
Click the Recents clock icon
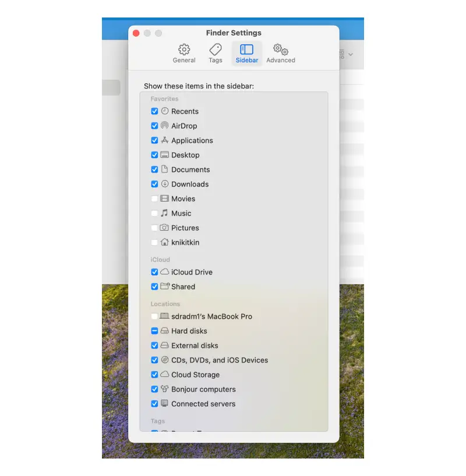point(165,111)
